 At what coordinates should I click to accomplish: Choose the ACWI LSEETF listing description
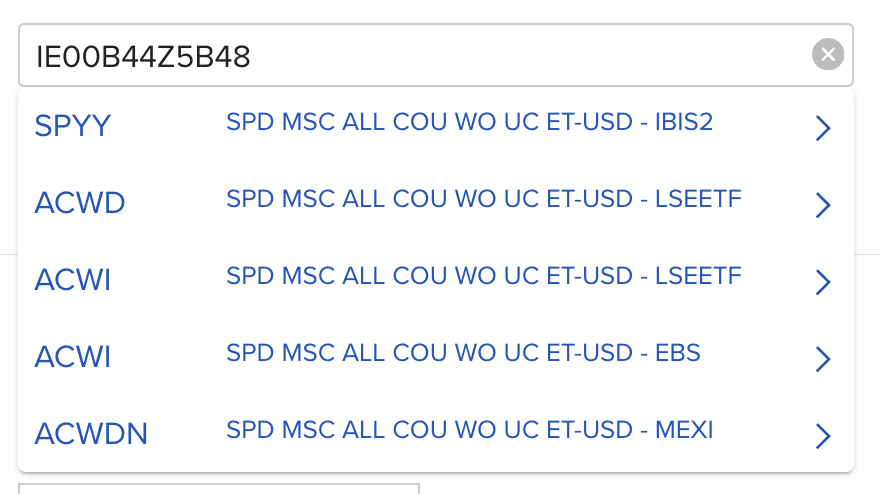tap(484, 276)
